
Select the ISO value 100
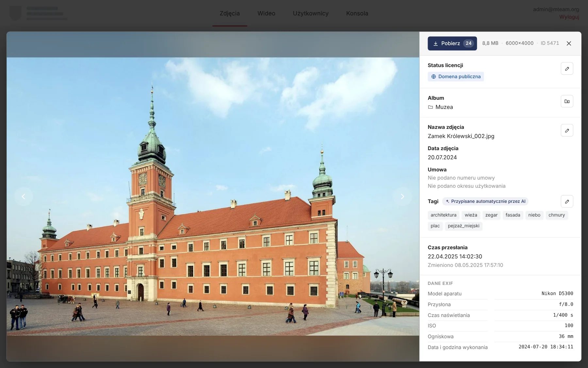(569, 325)
